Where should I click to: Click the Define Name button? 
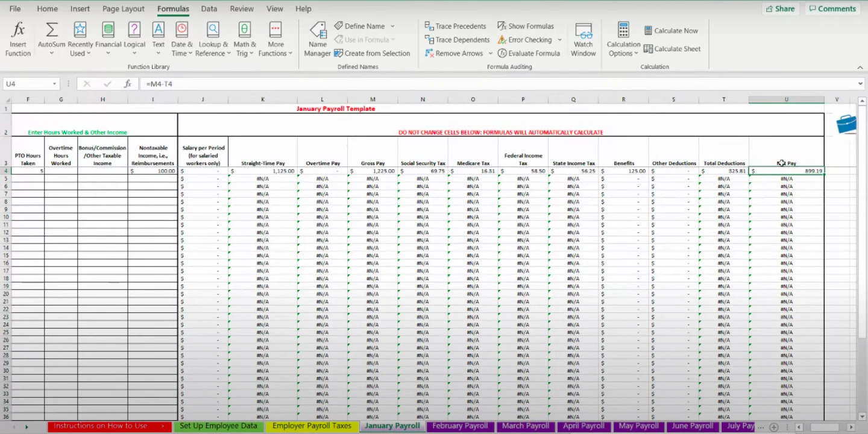point(360,26)
